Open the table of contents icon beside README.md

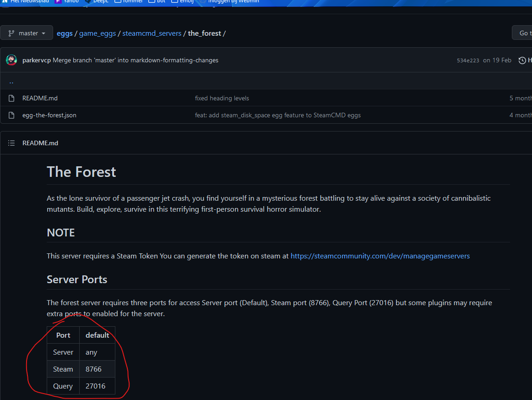pos(11,142)
